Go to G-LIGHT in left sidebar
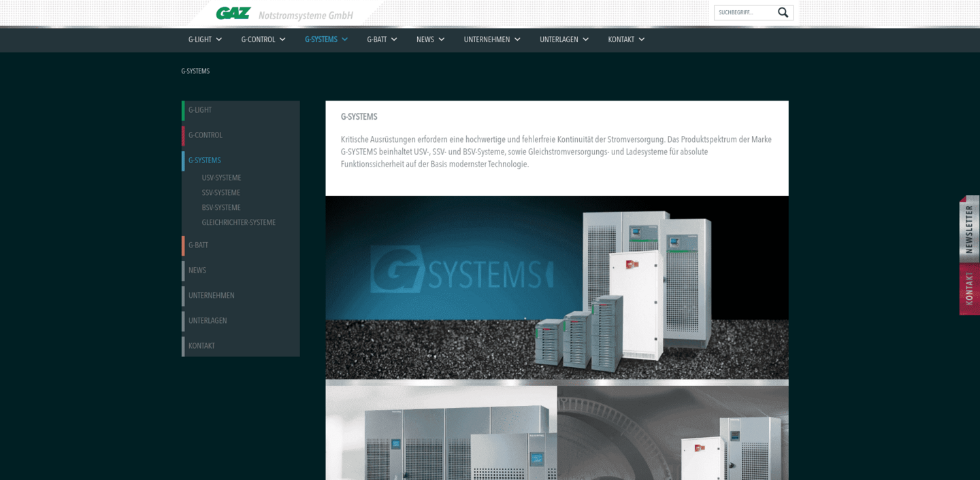980x480 pixels. point(200,110)
